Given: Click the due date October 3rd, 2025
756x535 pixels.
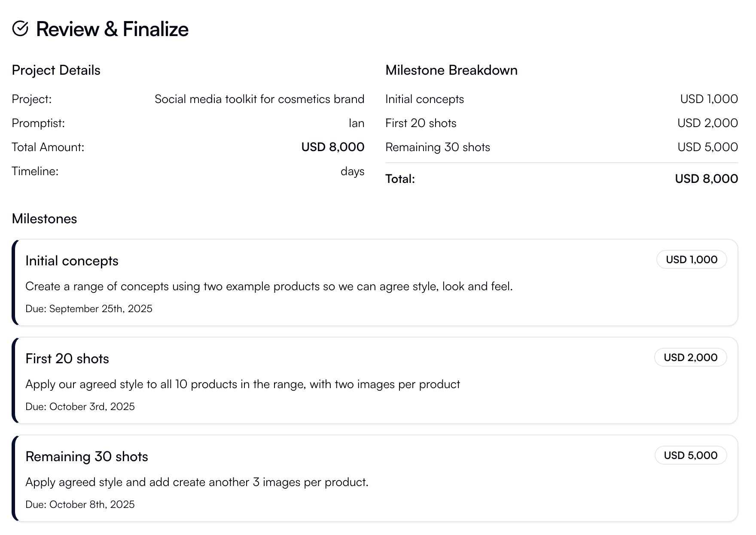Looking at the screenshot, I should click(x=80, y=406).
